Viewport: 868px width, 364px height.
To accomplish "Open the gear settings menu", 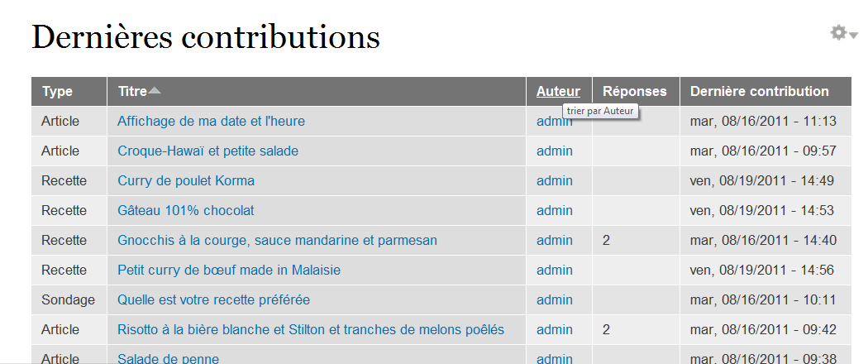I will pos(842,33).
